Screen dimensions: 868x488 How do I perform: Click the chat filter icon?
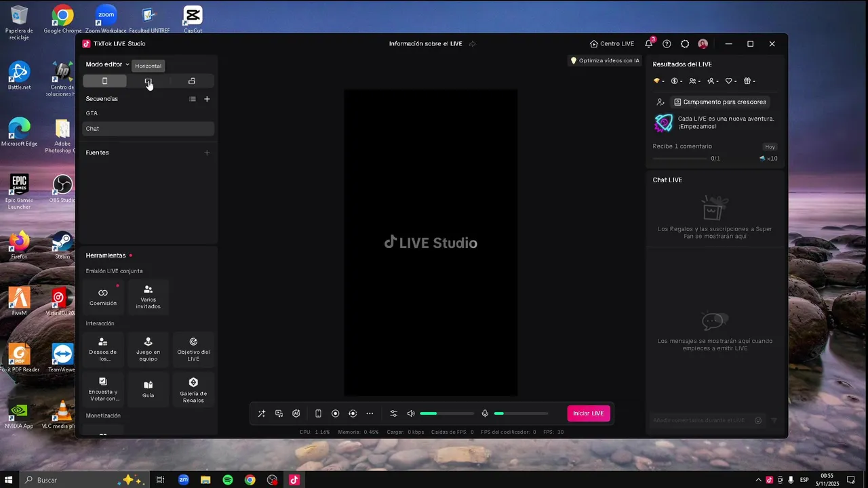(774, 420)
